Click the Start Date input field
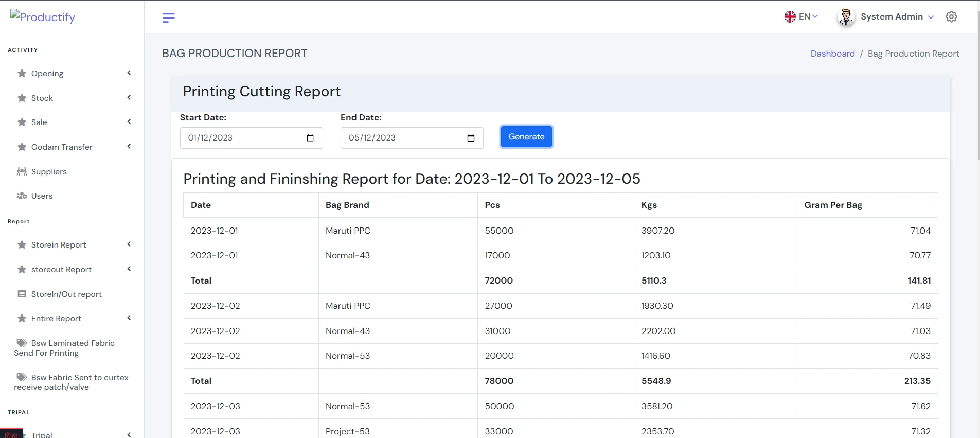 tap(251, 138)
